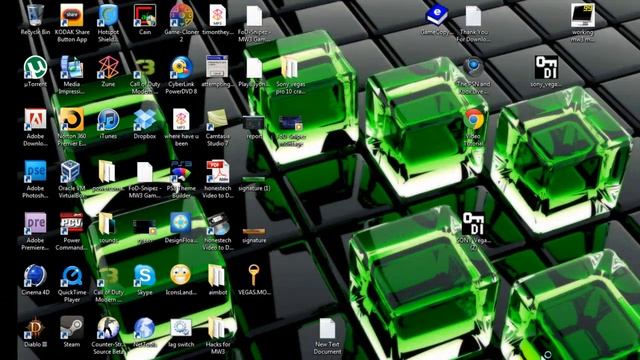Select the green video file

tap(145, 227)
